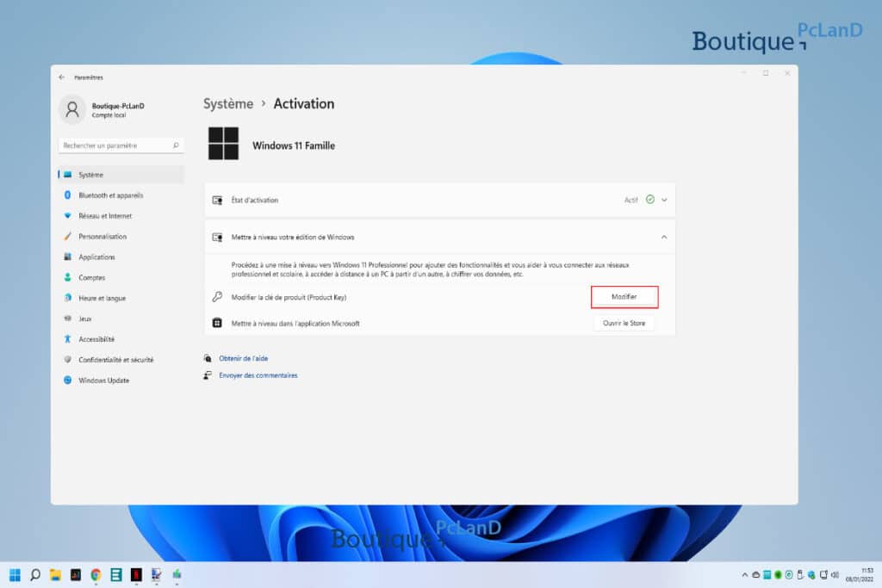The height and width of the screenshot is (588, 882).
Task: Show hidden tray icons with the chevron
Action: 745,575
